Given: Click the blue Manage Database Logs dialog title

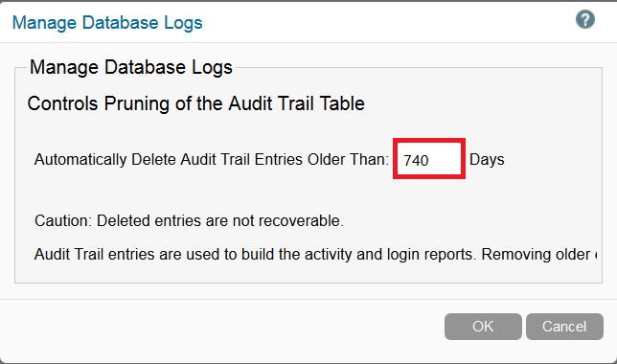Looking at the screenshot, I should [x=107, y=23].
